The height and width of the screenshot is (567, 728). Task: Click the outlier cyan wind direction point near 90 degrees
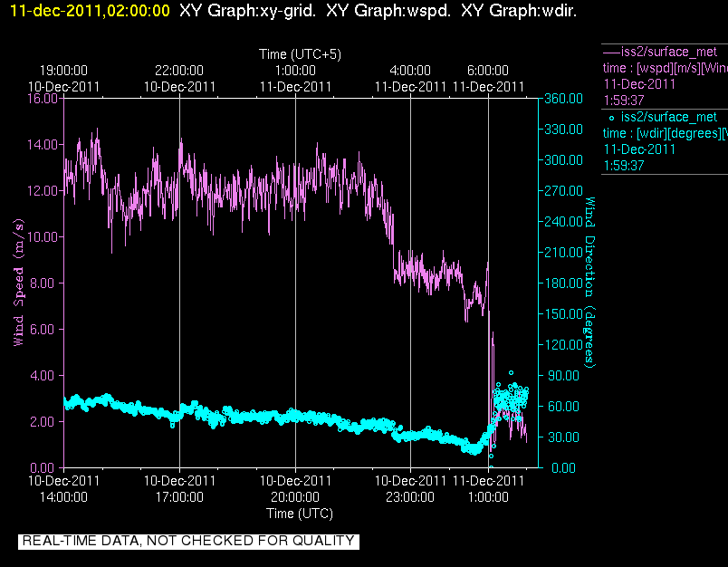(512, 372)
